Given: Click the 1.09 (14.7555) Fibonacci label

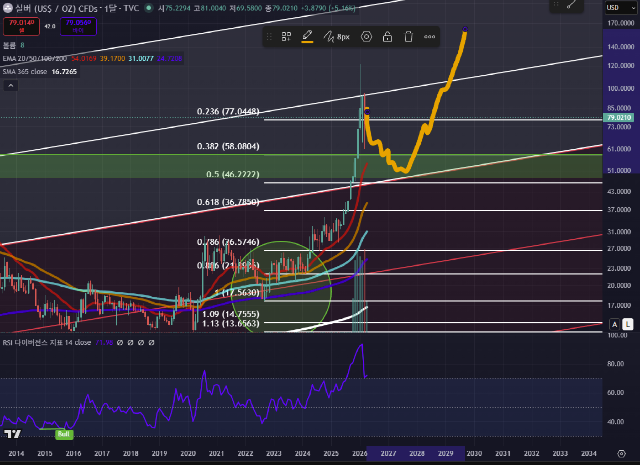Looking at the screenshot, I should point(231,314).
